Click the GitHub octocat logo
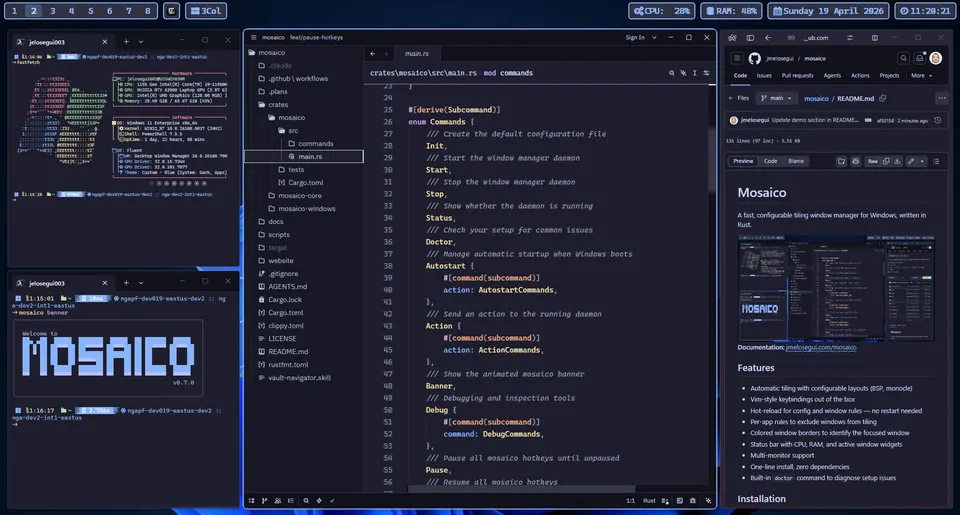This screenshot has width=960, height=515. pyautogui.click(x=754, y=58)
